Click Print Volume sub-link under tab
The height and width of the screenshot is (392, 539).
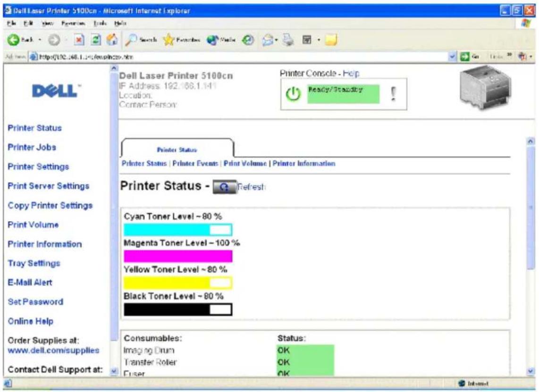tap(245, 164)
